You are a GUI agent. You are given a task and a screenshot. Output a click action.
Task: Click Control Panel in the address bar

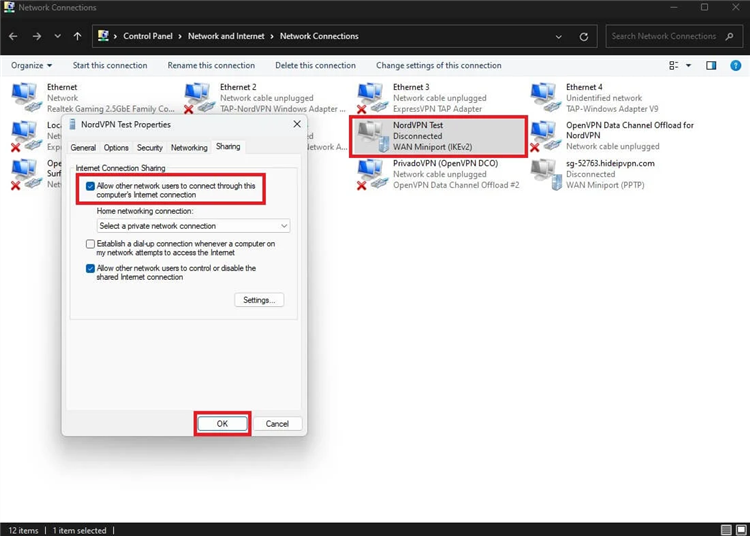click(148, 36)
